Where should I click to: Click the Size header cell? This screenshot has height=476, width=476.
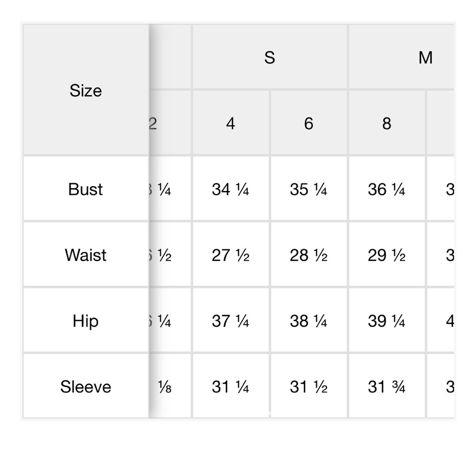(x=86, y=90)
